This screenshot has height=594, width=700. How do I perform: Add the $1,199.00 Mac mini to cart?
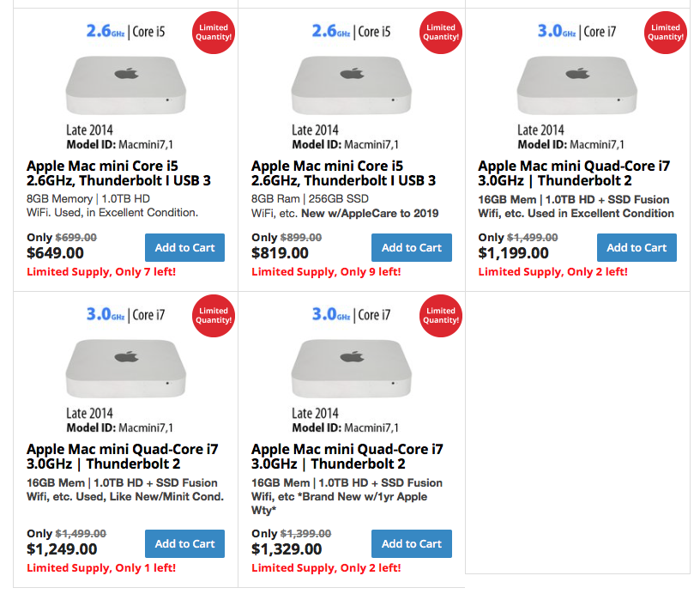click(x=637, y=247)
